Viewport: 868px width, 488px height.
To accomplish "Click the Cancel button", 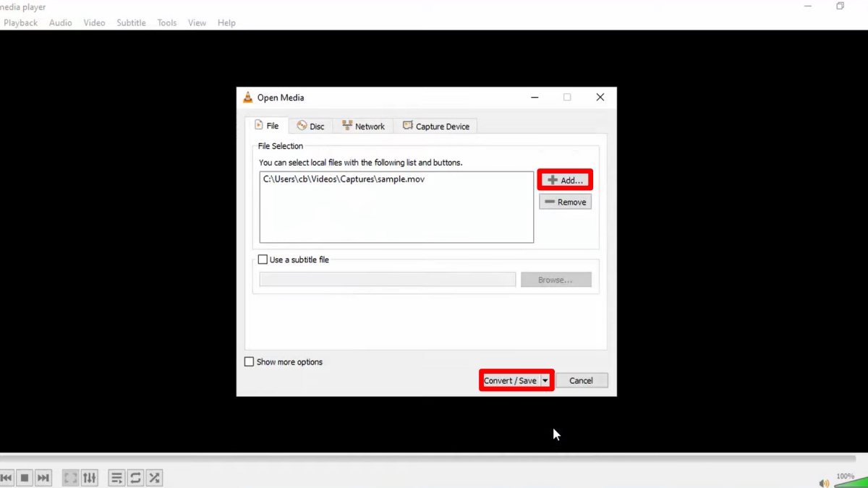I will point(581,380).
